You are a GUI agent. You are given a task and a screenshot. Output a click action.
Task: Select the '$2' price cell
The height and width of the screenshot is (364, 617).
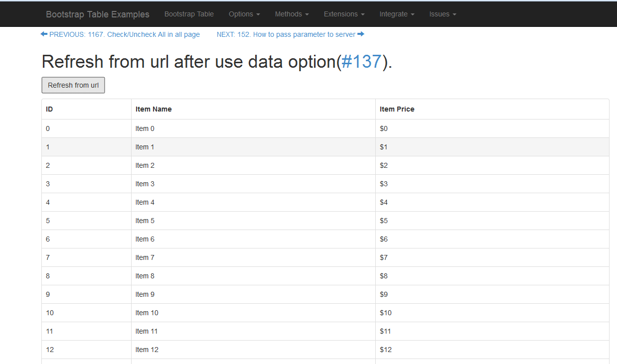pos(492,165)
